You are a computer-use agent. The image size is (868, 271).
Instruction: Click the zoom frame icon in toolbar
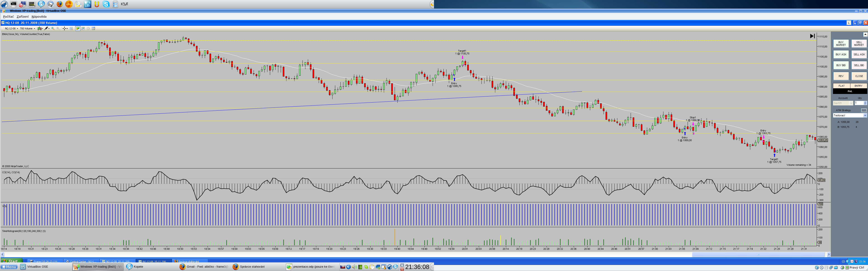(x=71, y=29)
